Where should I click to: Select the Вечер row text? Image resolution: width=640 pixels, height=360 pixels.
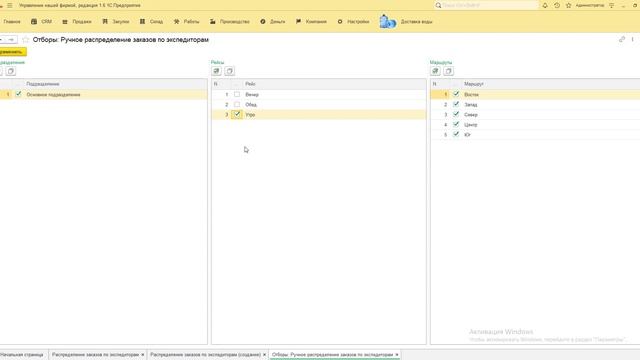(x=252, y=94)
